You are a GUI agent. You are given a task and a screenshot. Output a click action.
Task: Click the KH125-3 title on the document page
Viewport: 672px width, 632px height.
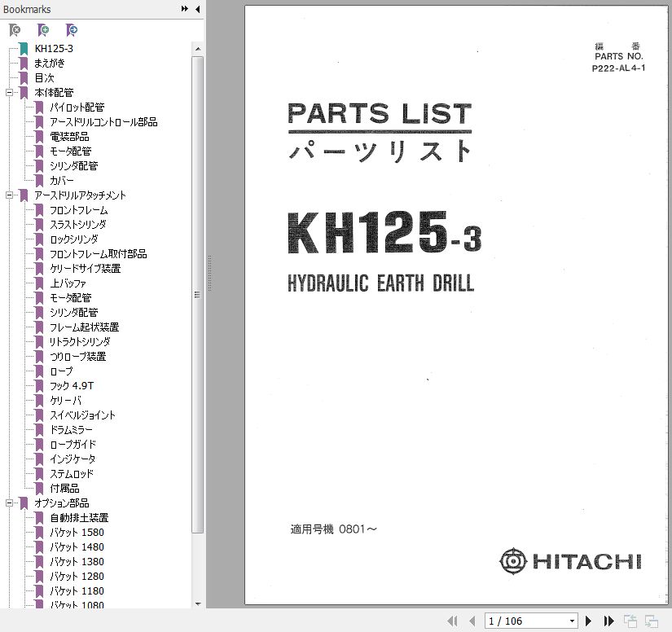(x=384, y=233)
